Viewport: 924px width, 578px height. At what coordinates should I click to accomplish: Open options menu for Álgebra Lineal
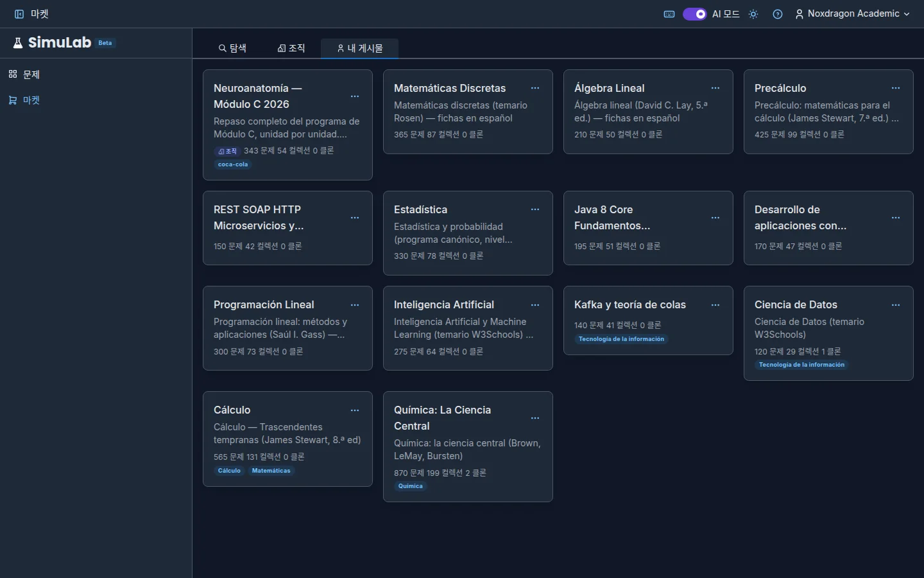point(715,88)
